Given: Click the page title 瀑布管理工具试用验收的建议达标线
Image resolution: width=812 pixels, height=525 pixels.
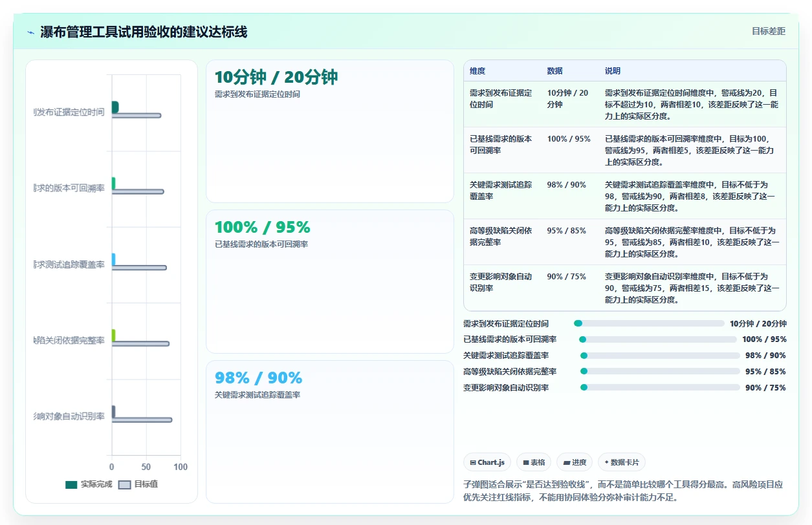Looking at the screenshot, I should click(144, 32).
